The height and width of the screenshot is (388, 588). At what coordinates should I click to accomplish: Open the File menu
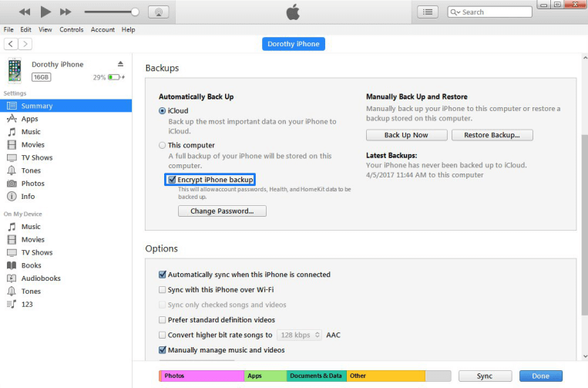pyautogui.click(x=8, y=29)
